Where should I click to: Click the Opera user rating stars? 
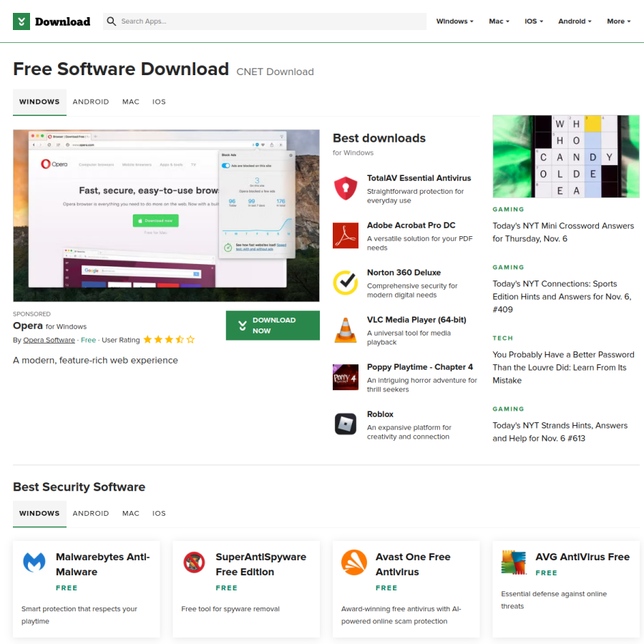(169, 340)
